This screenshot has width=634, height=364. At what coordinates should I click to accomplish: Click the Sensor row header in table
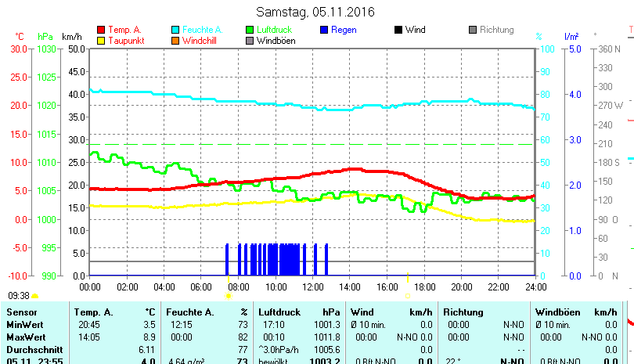click(x=21, y=312)
